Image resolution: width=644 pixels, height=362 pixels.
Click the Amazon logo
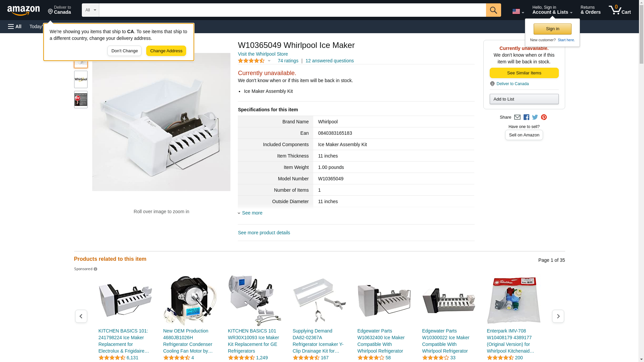point(23,10)
